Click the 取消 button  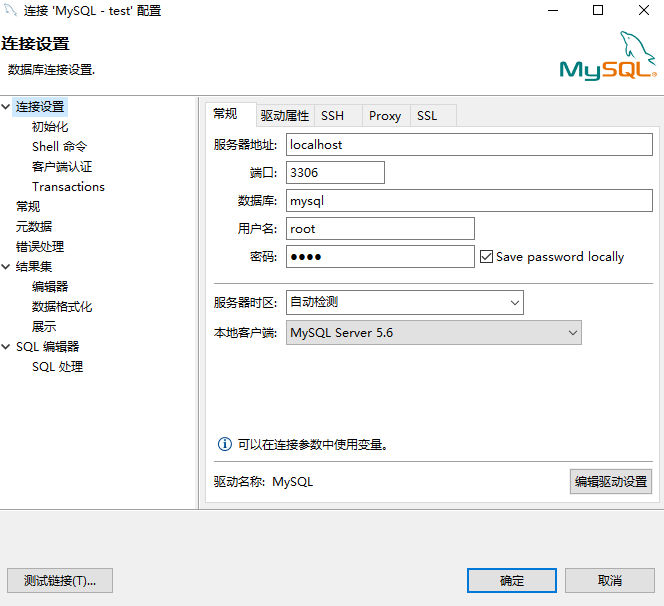[610, 581]
